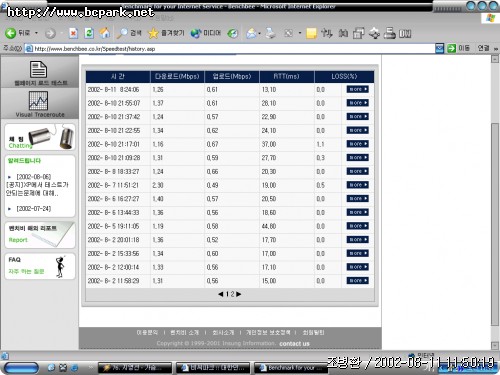Click more for 2002-8-10 21:55:07 row
Screen dimensions: 500x375
[357, 103]
